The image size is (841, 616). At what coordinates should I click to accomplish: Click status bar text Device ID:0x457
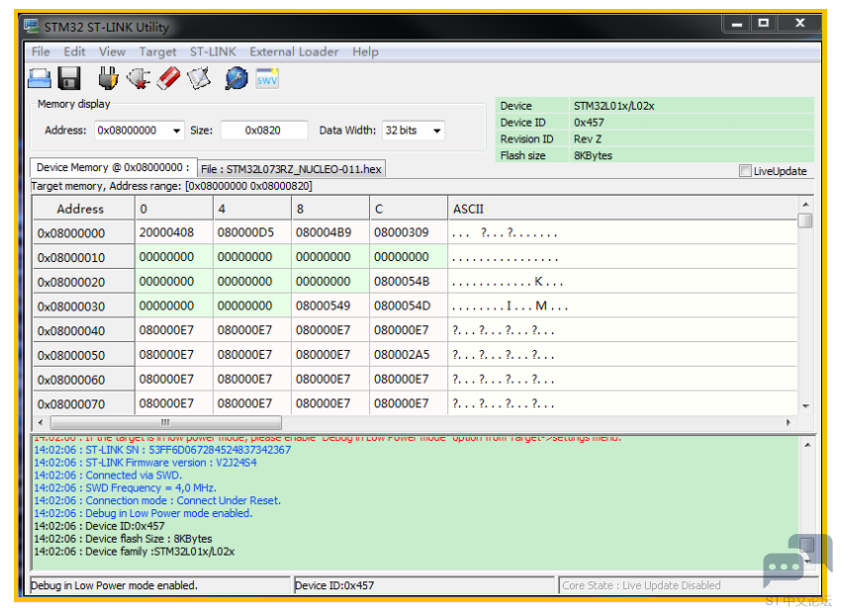click(x=334, y=585)
